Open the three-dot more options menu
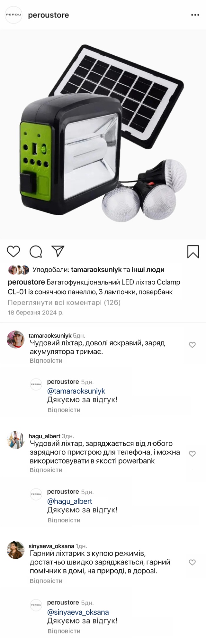Image resolution: width=206 pixels, height=644 pixels. (195, 15)
